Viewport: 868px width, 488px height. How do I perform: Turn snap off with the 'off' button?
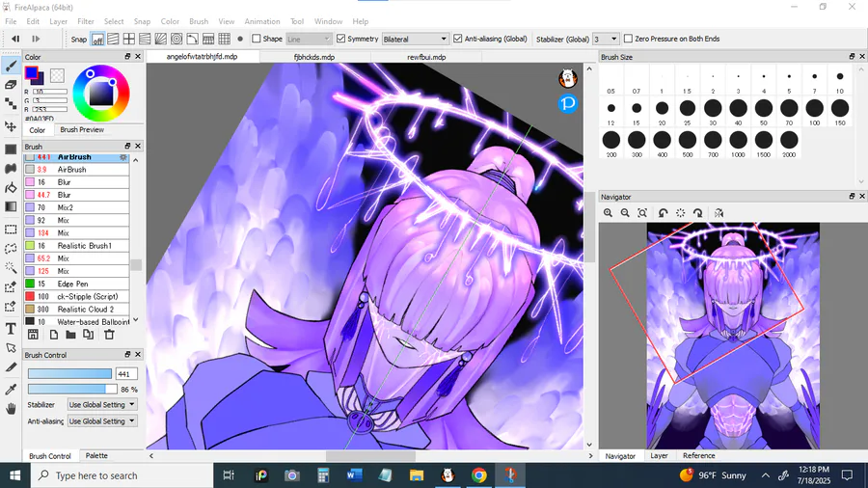97,40
